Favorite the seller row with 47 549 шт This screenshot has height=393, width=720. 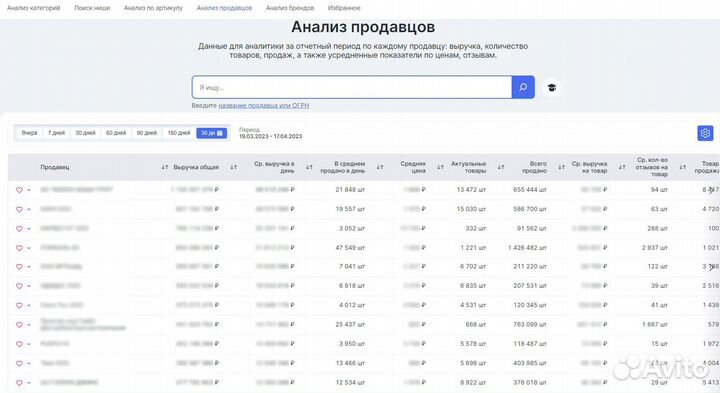tap(19, 248)
